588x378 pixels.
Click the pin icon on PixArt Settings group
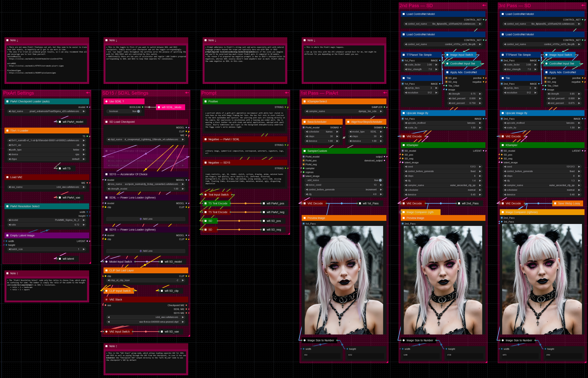coord(88,93)
